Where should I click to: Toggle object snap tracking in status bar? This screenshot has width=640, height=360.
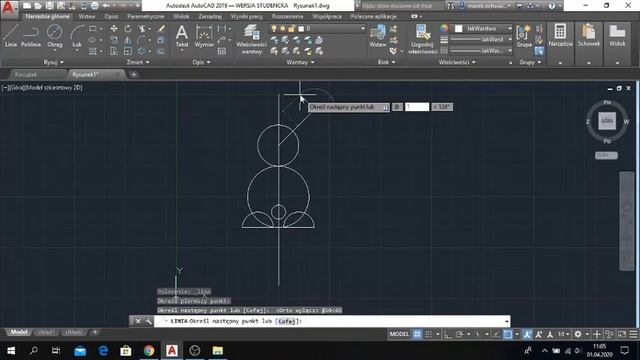point(496,334)
